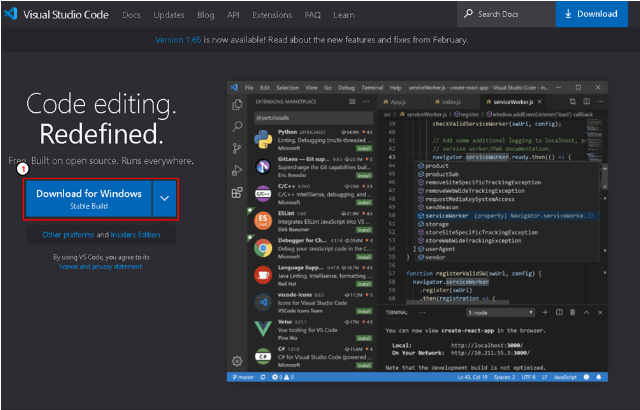Open the Debug menu in editor screenshot
The image size is (640, 410).
[346, 88]
